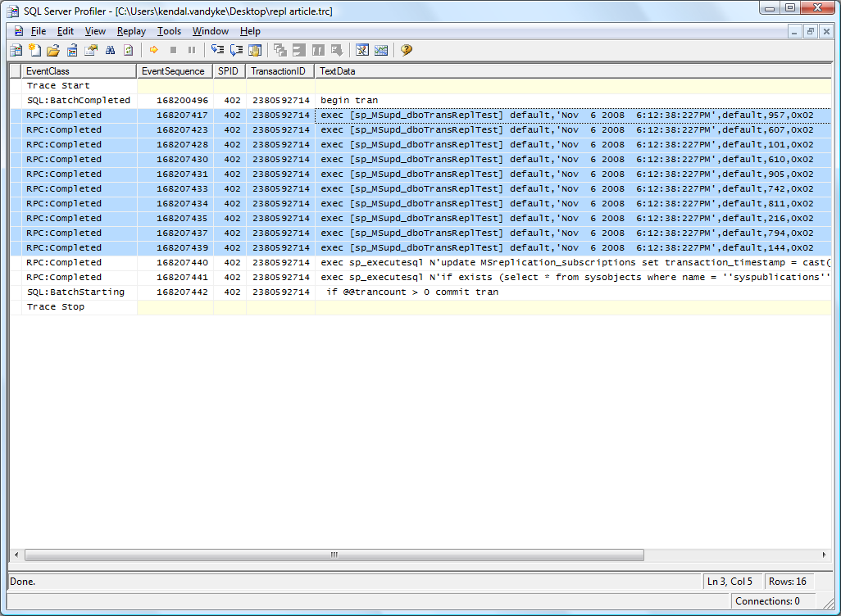Click the horizontal scrollbar thumb
The width and height of the screenshot is (841, 616).
[x=334, y=555]
